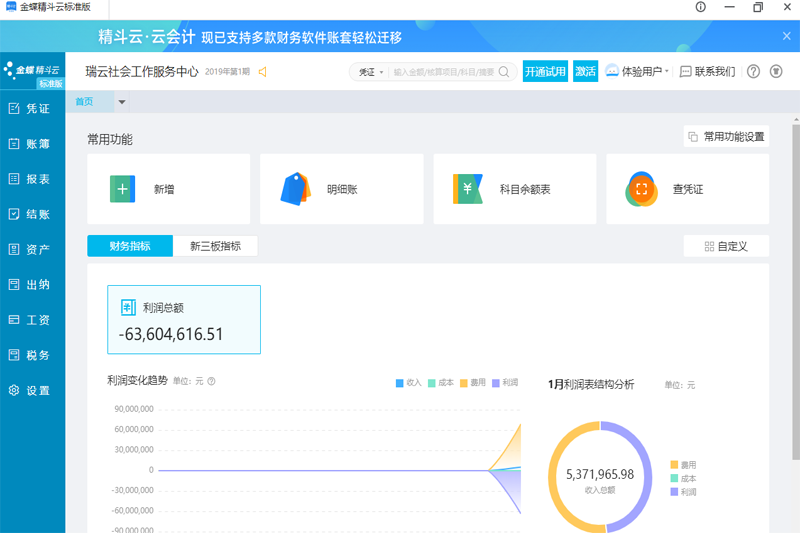
Task: Toggle 成本 legend in trend chart
Action: 440,383
